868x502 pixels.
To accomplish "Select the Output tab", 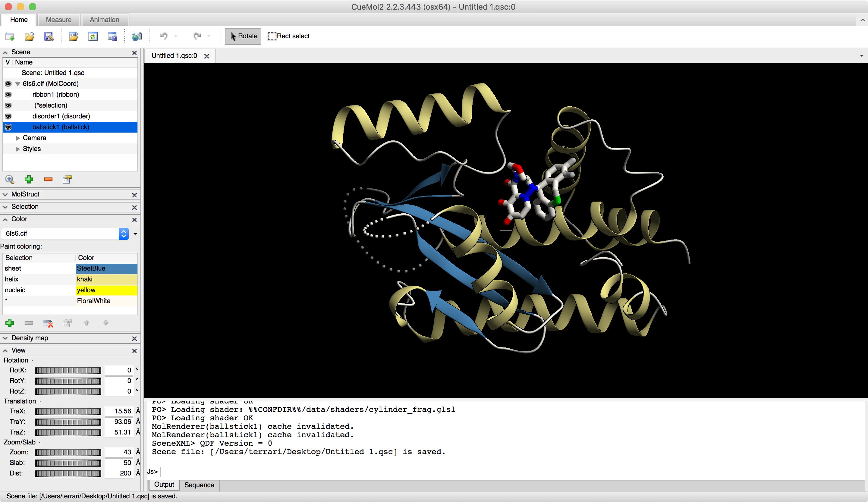I will (x=164, y=485).
